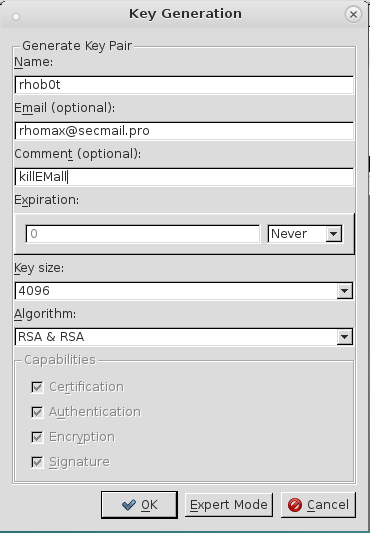This screenshot has width=370, height=533.
Task: Expand the Algorithm RSA & RSA dropdown arrow
Action: 344,337
